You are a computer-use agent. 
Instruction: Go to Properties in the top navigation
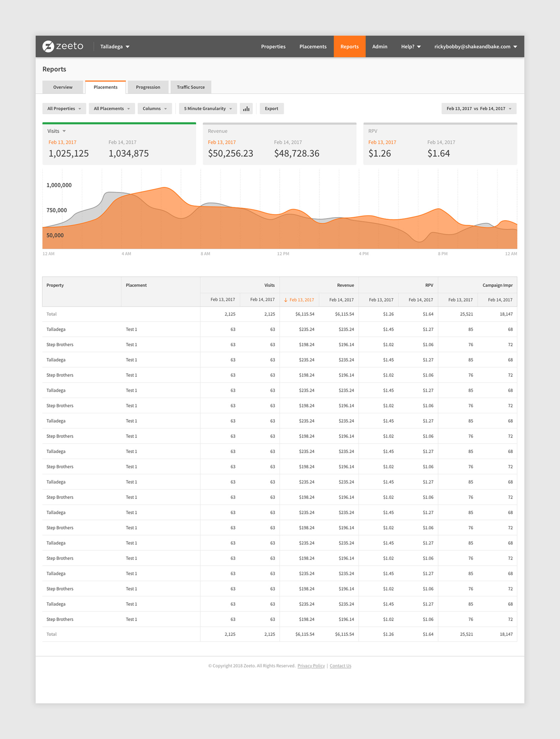tap(273, 46)
